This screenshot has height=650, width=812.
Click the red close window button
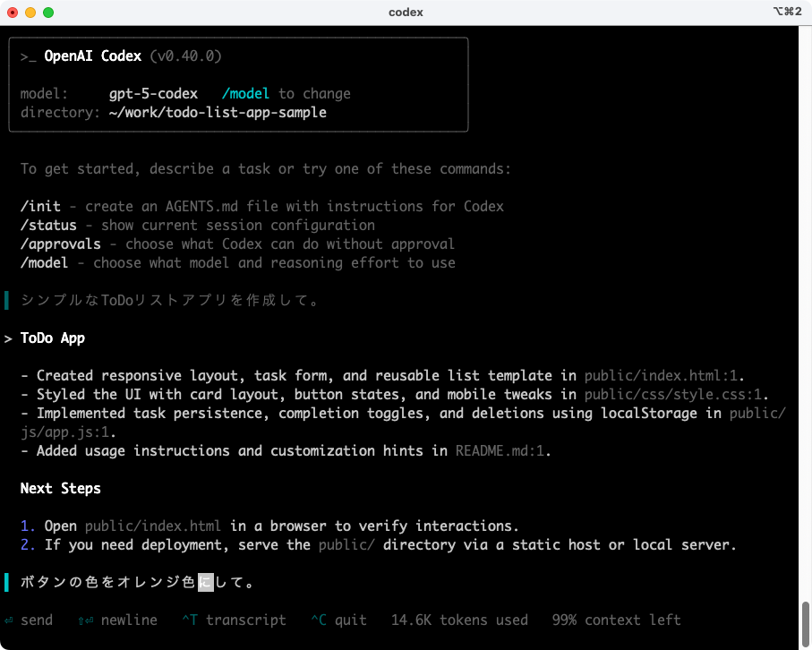point(13,13)
